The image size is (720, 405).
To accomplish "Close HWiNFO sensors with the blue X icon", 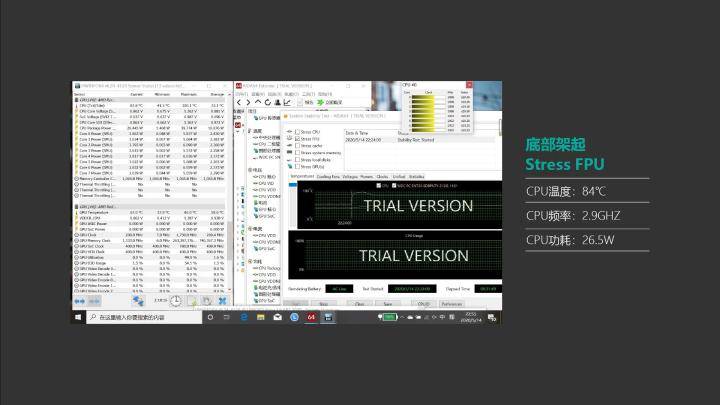I will 222,301.
